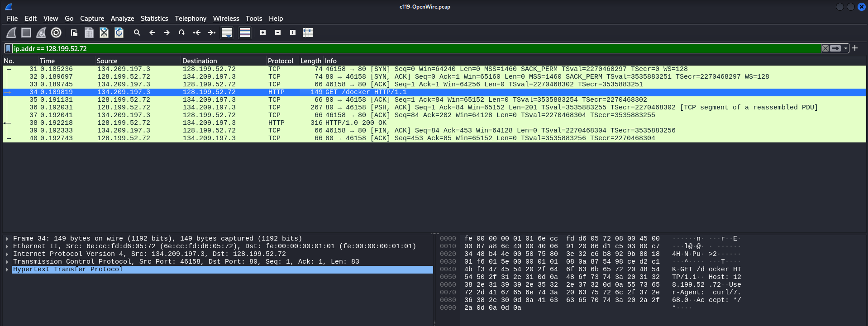Viewport: 868px width, 326px height.
Task: Click the Start capture shark fin icon
Action: pyautogui.click(x=11, y=33)
